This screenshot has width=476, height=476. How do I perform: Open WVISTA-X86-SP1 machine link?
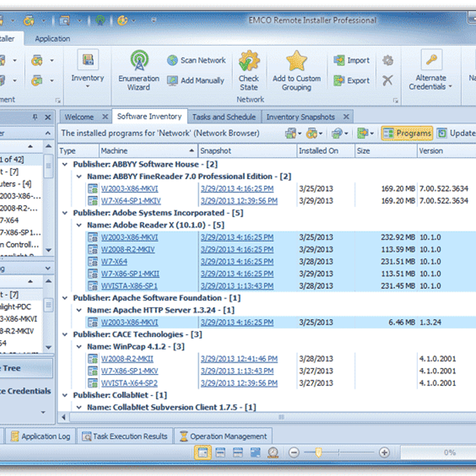[129, 286]
